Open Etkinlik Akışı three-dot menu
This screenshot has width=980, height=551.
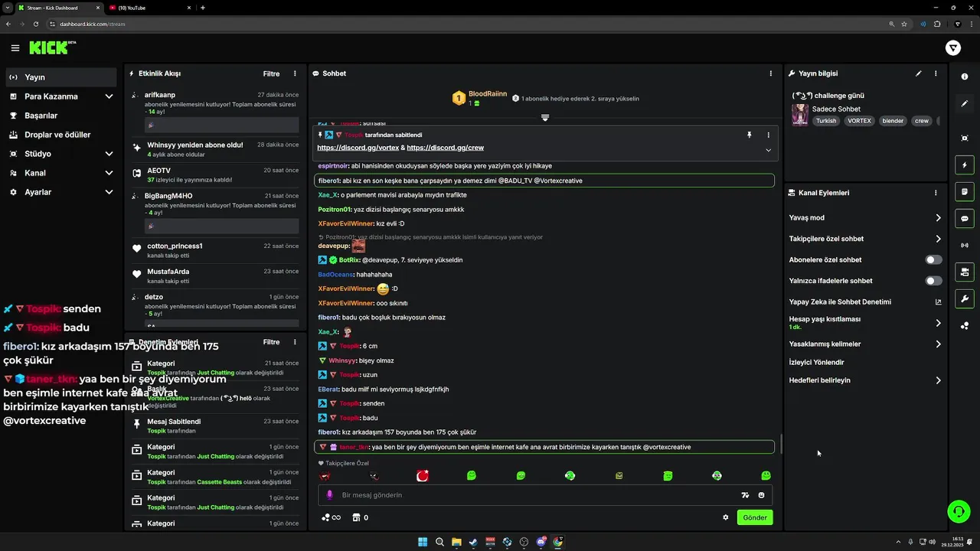295,73
